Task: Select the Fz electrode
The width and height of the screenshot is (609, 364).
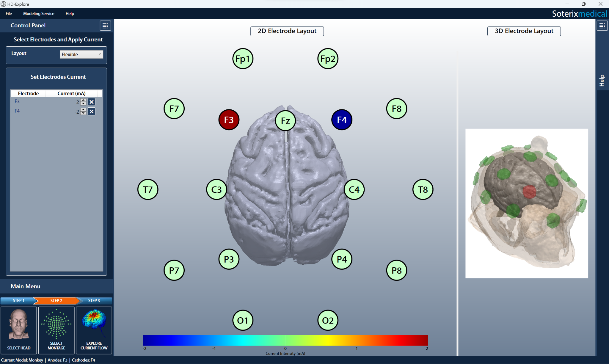Action: coord(285,121)
